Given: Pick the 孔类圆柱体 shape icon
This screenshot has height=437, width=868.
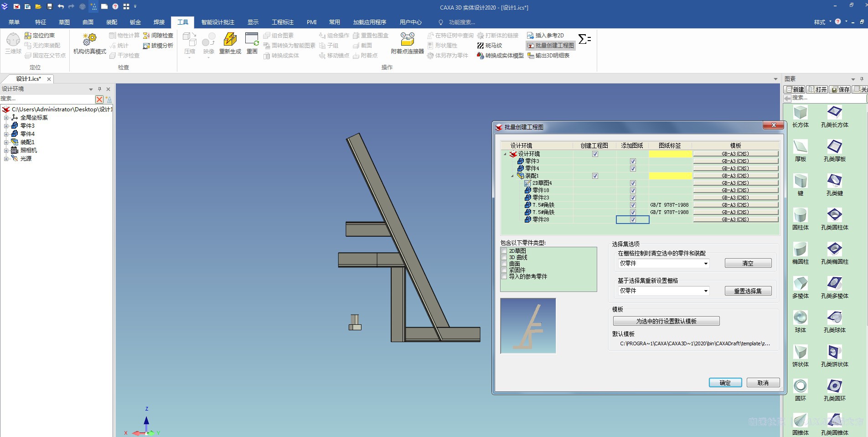Looking at the screenshot, I should click(834, 215).
